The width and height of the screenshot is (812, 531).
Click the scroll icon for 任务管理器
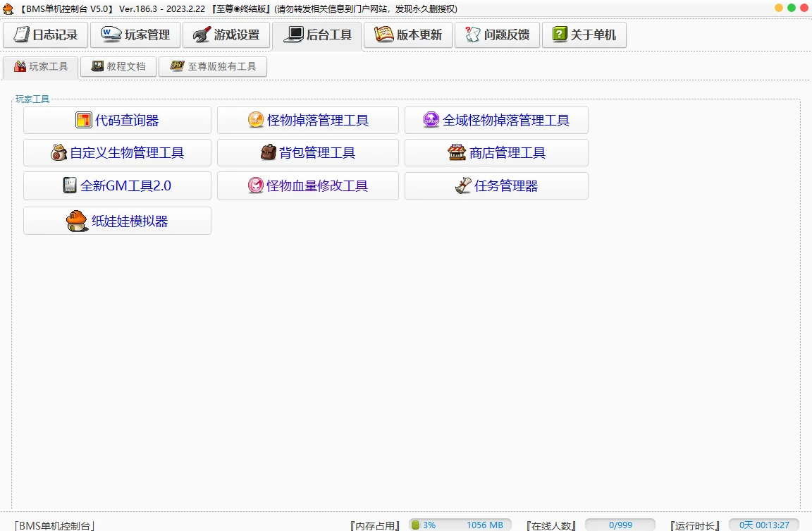click(x=463, y=186)
